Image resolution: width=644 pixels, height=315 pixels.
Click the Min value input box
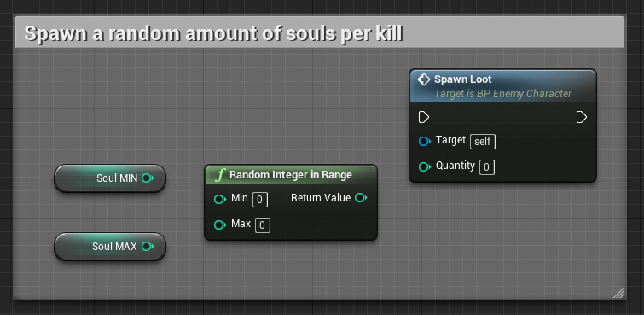(x=260, y=200)
